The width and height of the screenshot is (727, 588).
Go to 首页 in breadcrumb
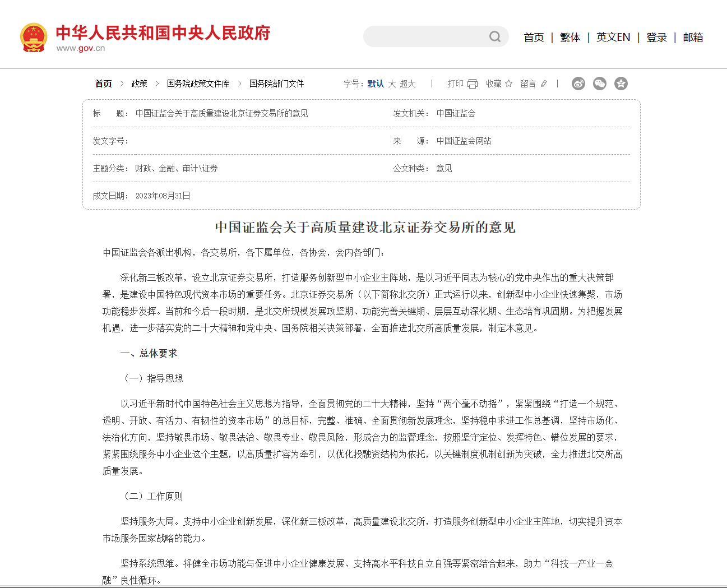(x=104, y=84)
